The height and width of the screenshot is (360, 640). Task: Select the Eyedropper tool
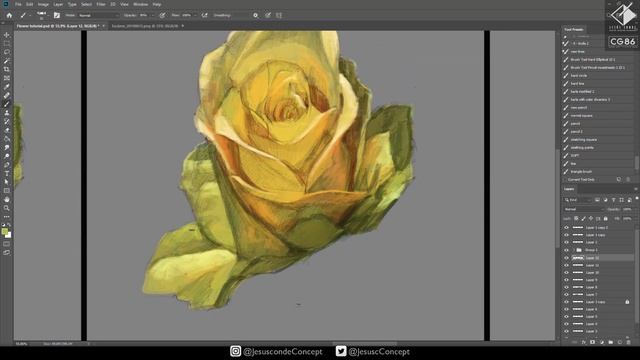[7, 87]
